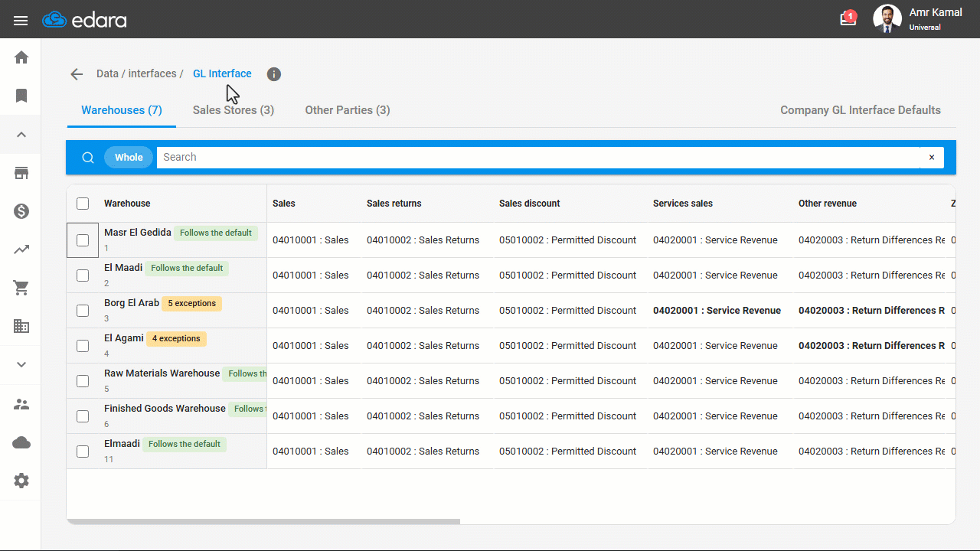
Task: Open the shopping cart sidebar icon
Action: (21, 288)
